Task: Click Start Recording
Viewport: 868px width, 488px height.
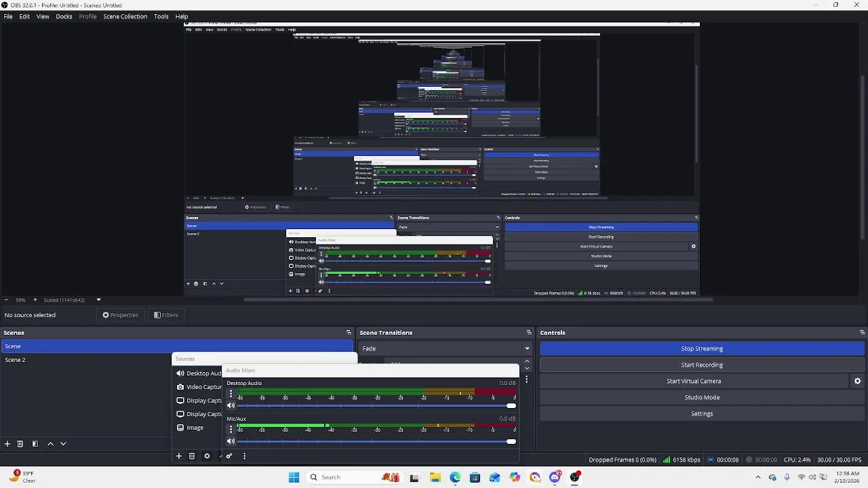Action: (702, 365)
